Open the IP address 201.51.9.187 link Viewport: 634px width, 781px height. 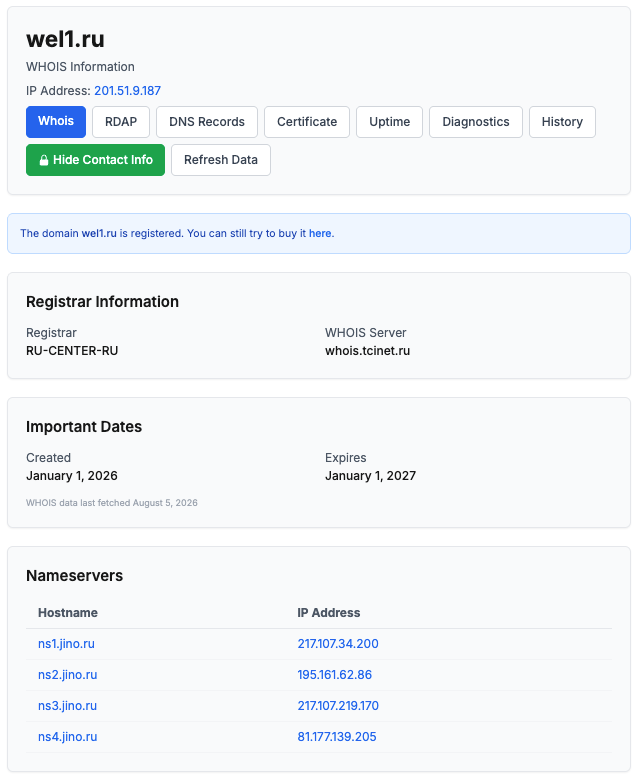127,91
